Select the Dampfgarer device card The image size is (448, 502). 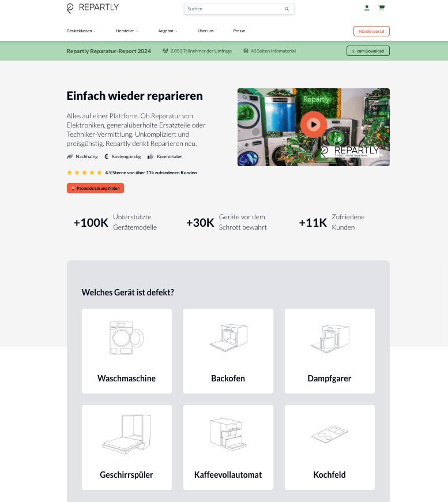(330, 351)
